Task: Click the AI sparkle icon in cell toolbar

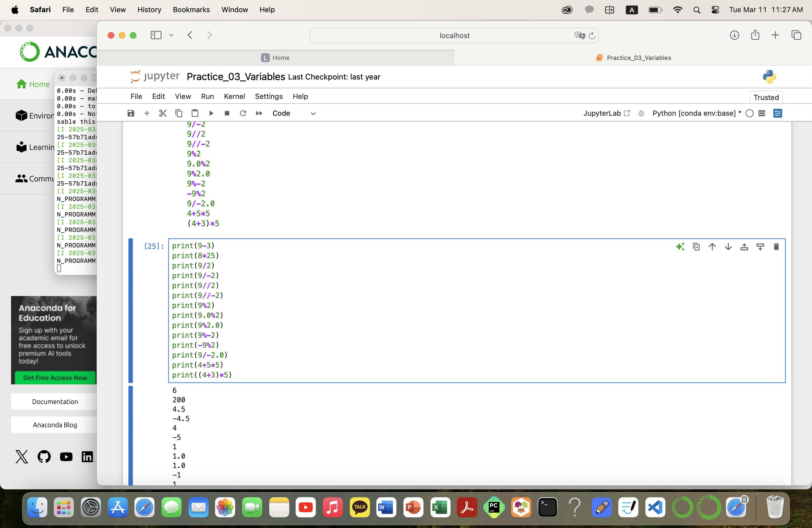Action: pos(680,247)
